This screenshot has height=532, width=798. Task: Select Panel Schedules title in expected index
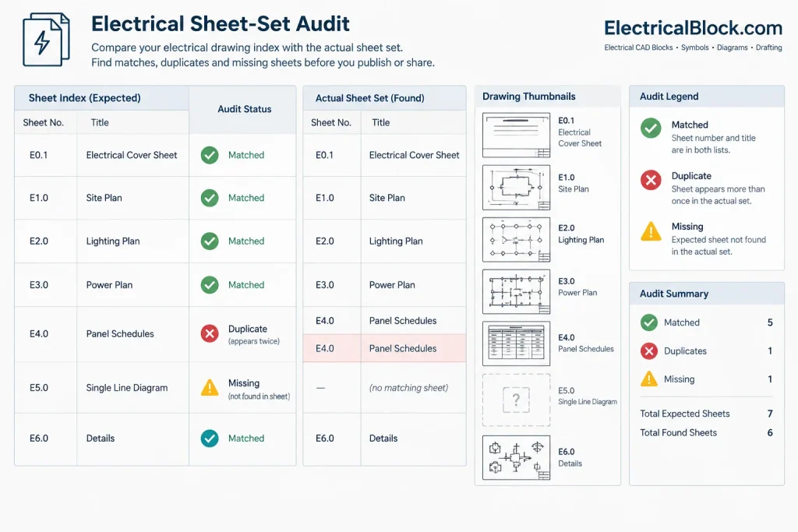point(120,333)
